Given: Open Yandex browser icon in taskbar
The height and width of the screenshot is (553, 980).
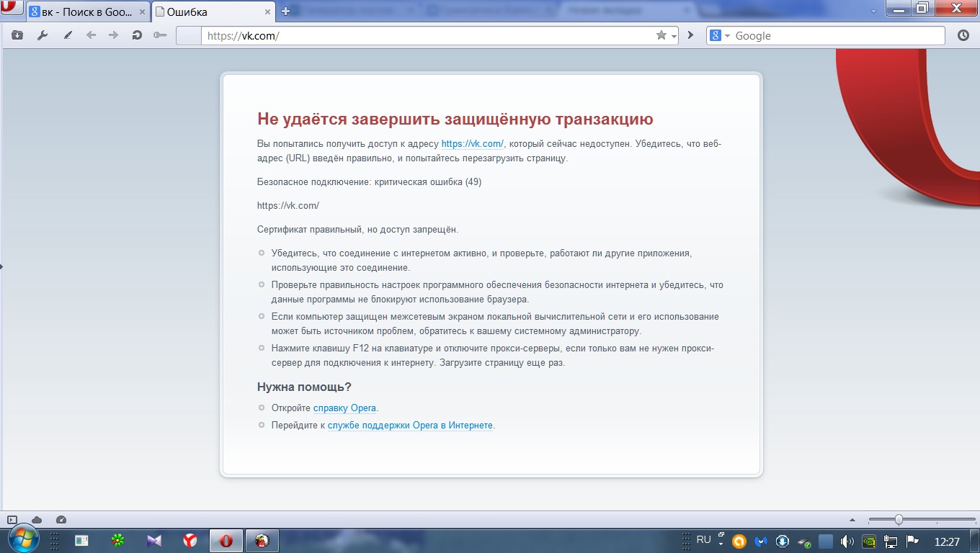Looking at the screenshot, I should 190,540.
